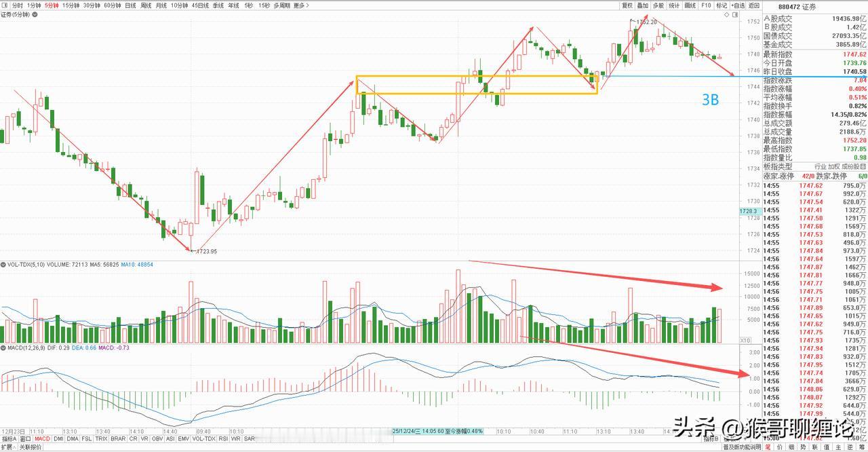Switch to the 分时 chart period

[x=18, y=5]
